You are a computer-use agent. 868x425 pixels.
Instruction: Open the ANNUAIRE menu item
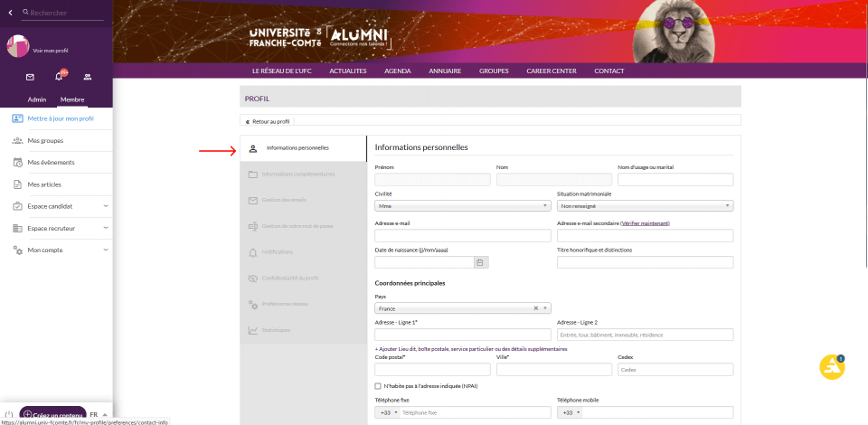tap(445, 71)
